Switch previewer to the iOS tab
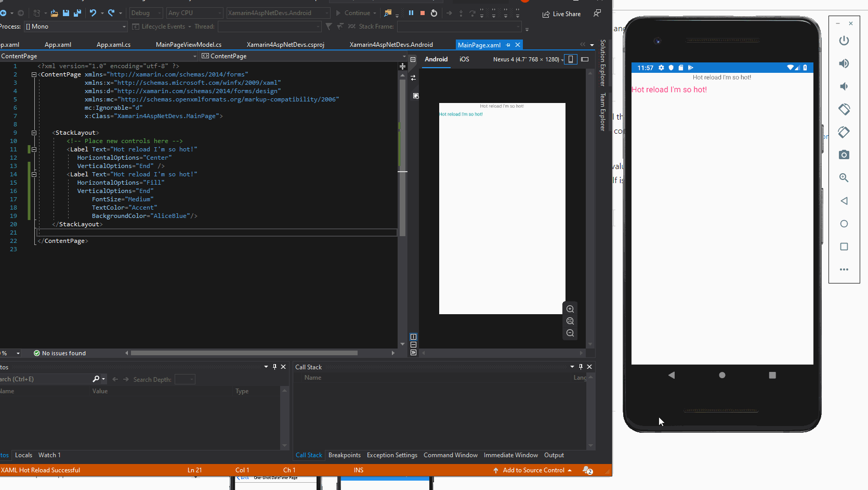This screenshot has height=490, width=868. [x=464, y=59]
